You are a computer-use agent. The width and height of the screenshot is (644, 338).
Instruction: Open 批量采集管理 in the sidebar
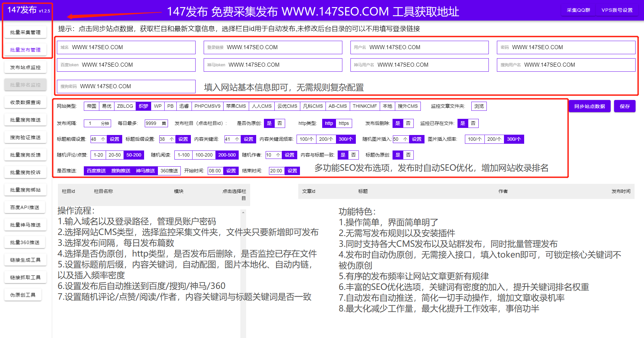point(25,32)
